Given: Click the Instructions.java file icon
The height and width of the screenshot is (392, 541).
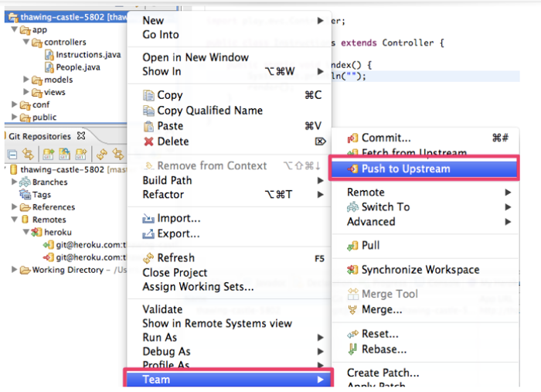Looking at the screenshot, I should point(49,55).
